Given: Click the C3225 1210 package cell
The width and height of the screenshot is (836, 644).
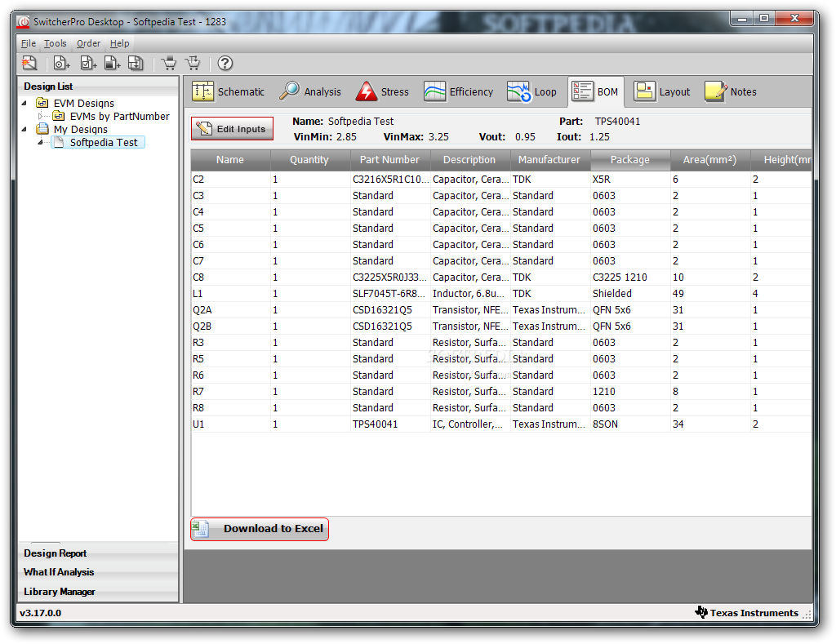Looking at the screenshot, I should [630, 278].
